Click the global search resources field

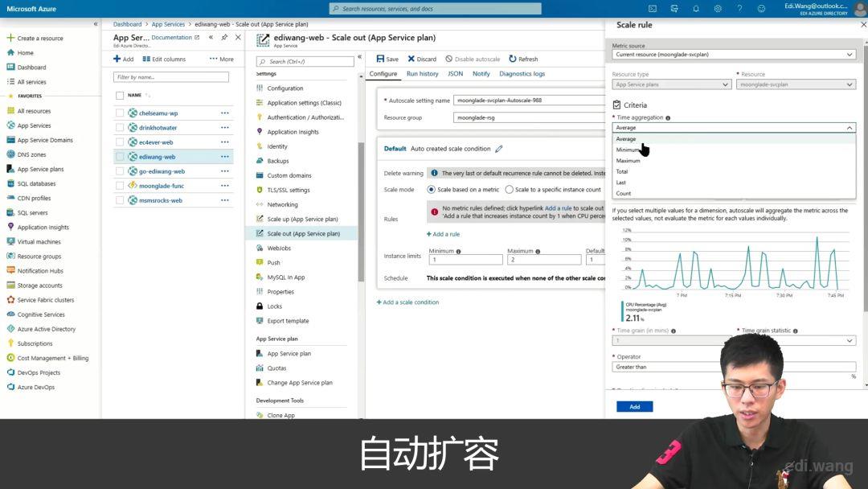[435, 9]
